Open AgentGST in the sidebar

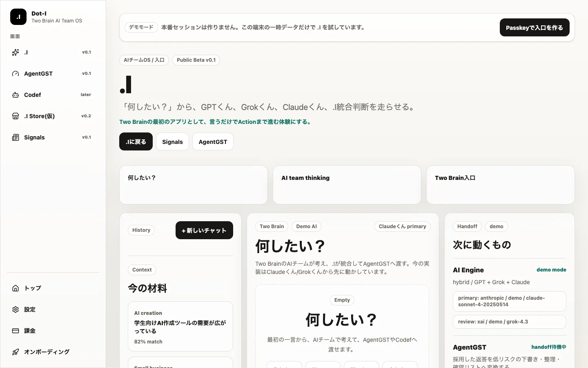tap(53, 74)
